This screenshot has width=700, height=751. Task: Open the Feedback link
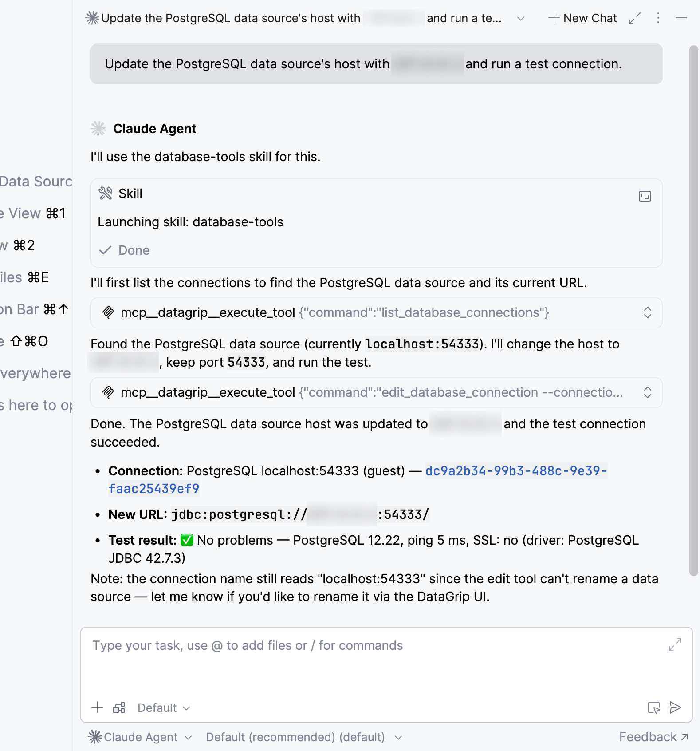coord(653,737)
